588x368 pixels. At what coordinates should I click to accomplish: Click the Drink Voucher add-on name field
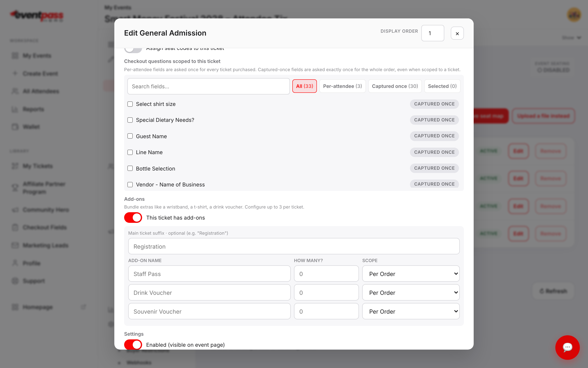click(209, 293)
